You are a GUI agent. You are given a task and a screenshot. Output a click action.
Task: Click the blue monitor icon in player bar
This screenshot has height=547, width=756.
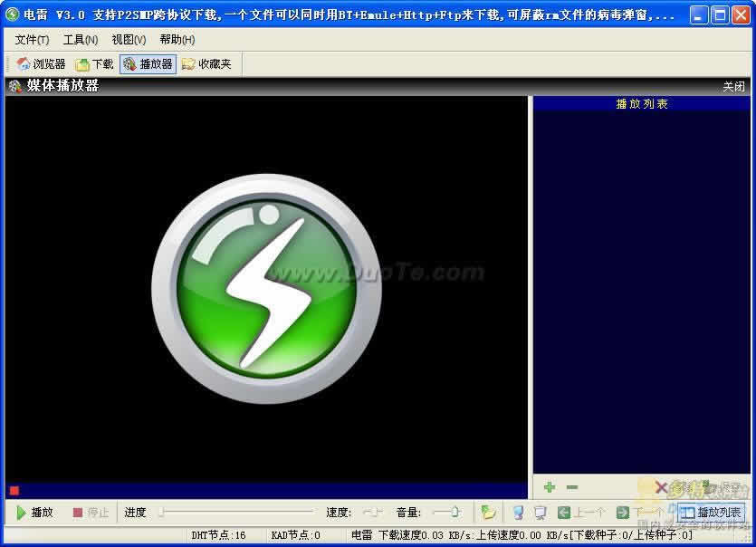click(x=518, y=513)
